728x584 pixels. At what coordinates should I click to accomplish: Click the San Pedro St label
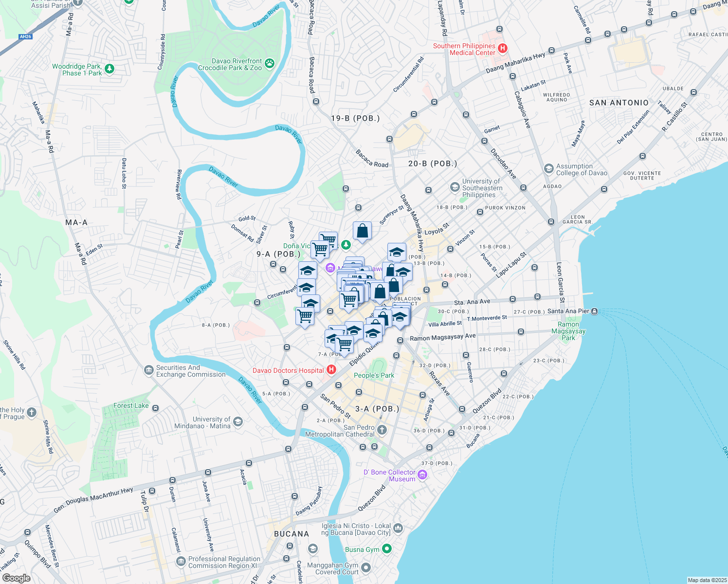[335, 406]
